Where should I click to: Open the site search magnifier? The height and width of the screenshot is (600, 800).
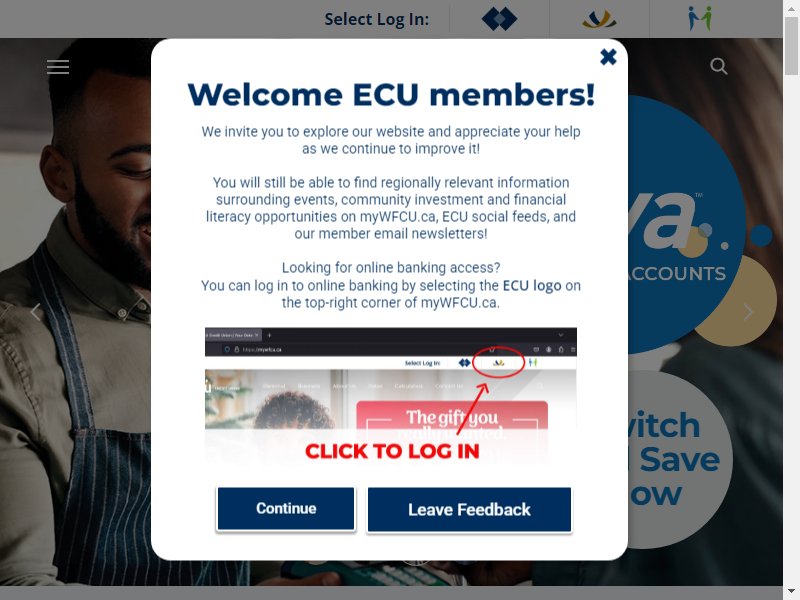(x=718, y=66)
